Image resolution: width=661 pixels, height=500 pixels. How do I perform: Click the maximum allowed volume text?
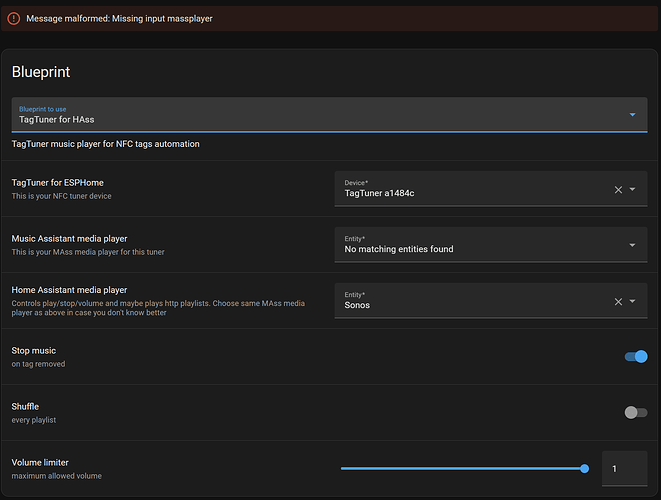56,476
